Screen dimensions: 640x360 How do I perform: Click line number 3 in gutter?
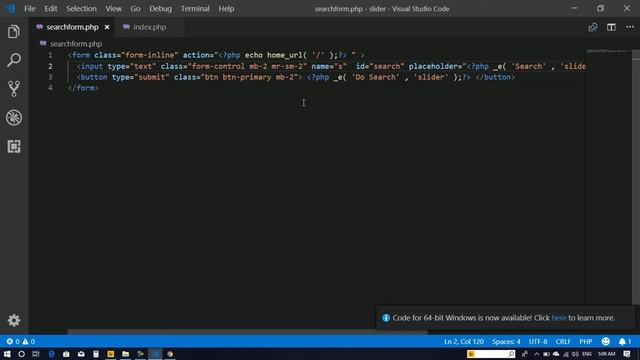click(x=50, y=77)
